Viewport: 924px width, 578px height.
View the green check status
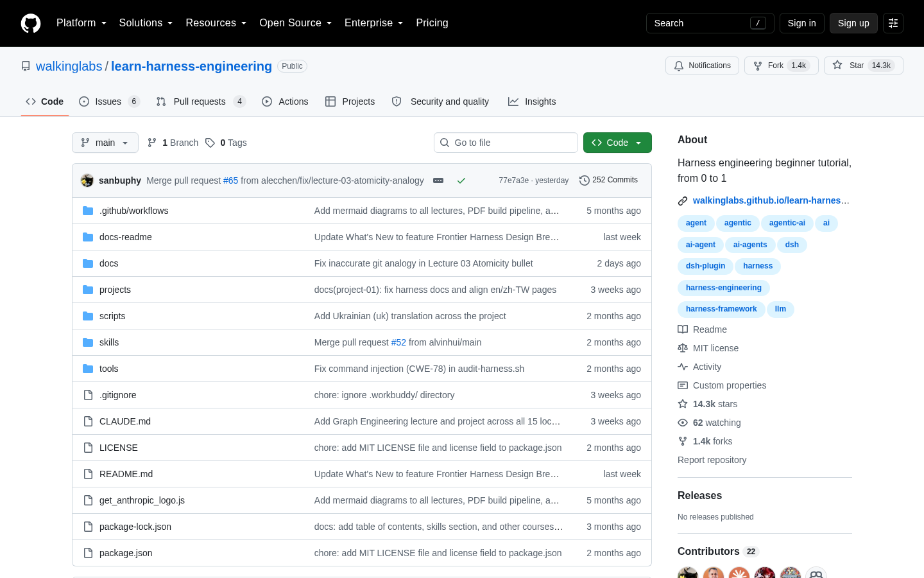click(461, 180)
